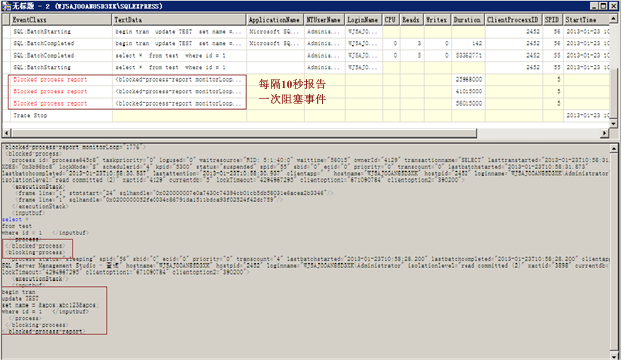Select the first SQL:BatchStarting row
The width and height of the screenshot is (622, 361).
pos(305,32)
